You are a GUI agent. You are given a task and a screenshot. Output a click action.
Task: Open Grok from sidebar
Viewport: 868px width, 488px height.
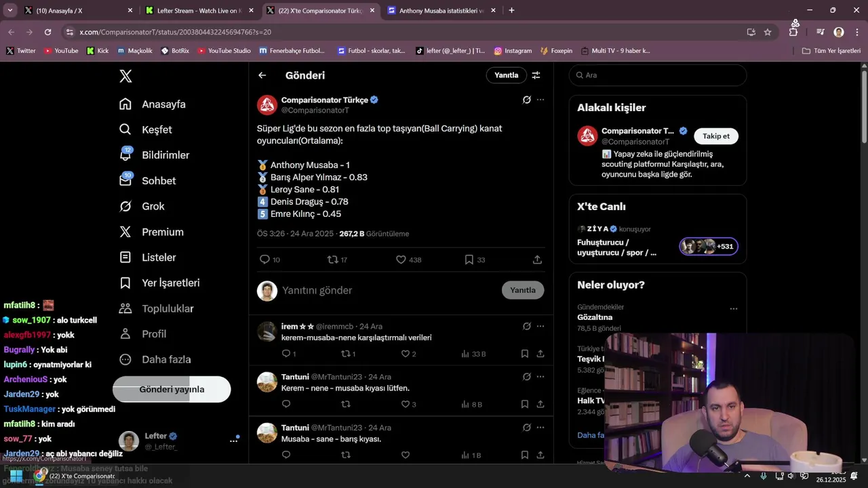click(x=142, y=206)
